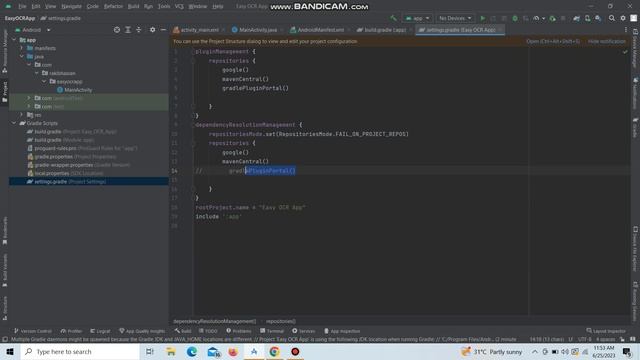Screen dimensions: 640x360
Task: Click the Make Project hammer icon
Action: point(393,18)
